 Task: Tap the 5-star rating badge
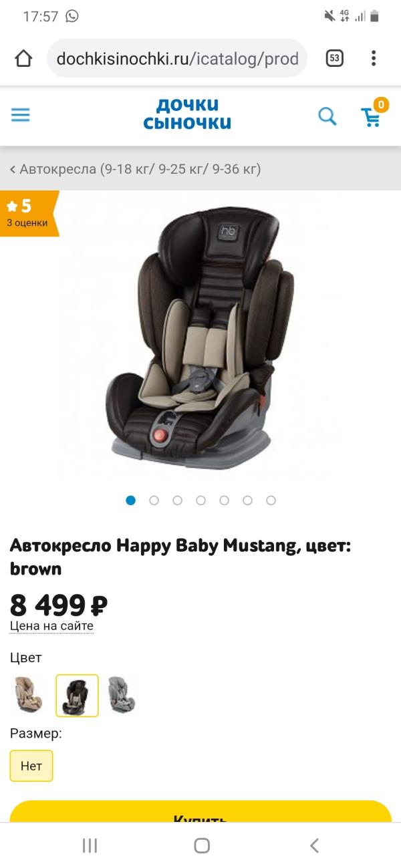pyautogui.click(x=28, y=213)
